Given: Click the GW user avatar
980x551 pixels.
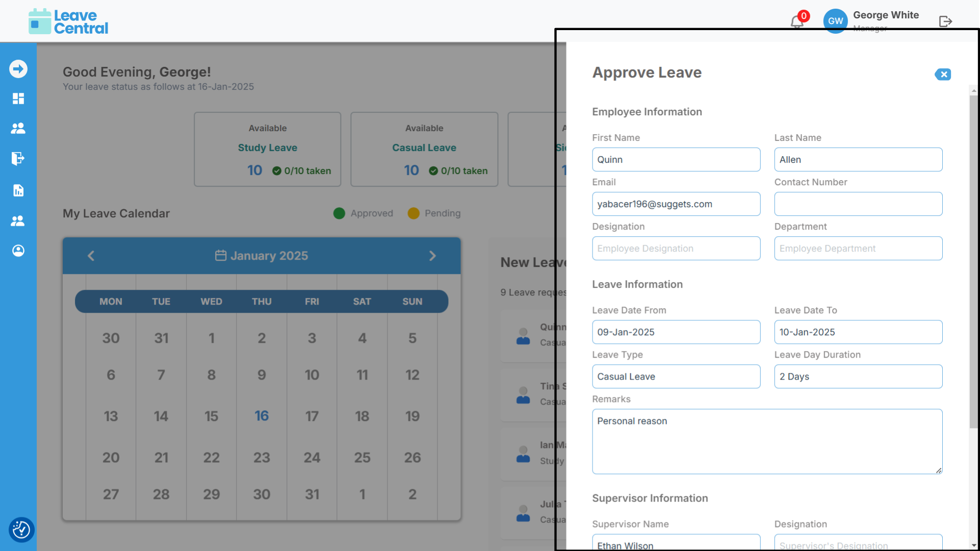Looking at the screenshot, I should pos(835,21).
